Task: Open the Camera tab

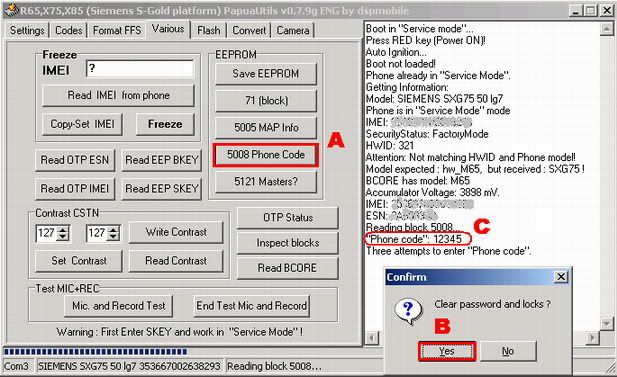Action: tap(293, 30)
